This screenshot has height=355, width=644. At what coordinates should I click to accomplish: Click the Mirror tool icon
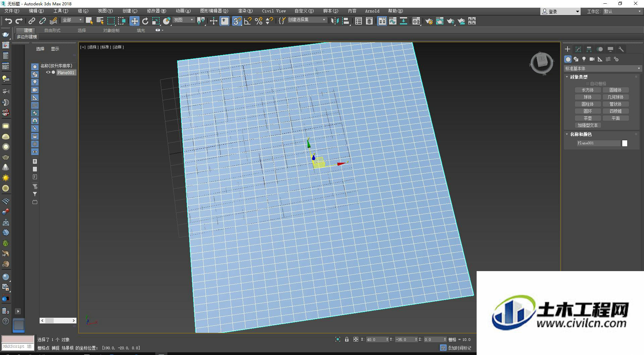(335, 21)
